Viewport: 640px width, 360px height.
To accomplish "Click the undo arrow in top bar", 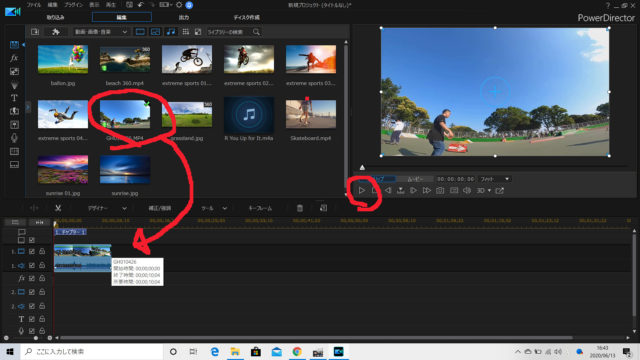I will pos(141,5).
